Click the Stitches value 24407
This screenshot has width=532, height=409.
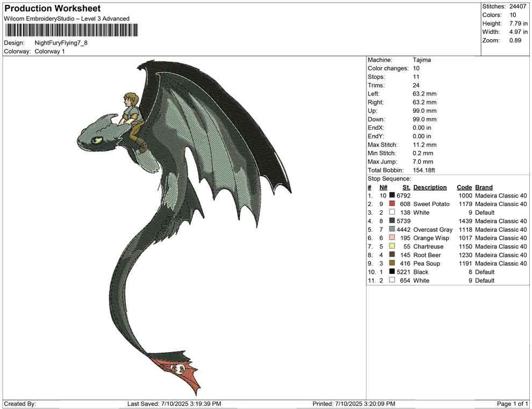[x=517, y=6]
